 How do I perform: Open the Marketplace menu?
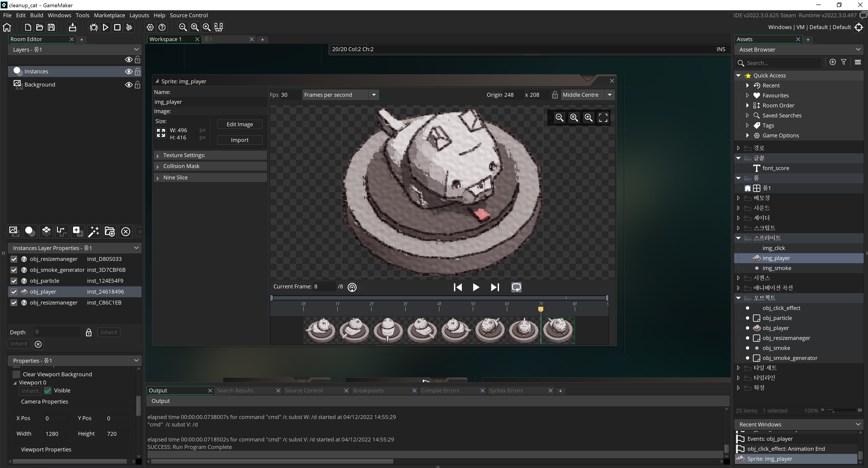pyautogui.click(x=109, y=15)
